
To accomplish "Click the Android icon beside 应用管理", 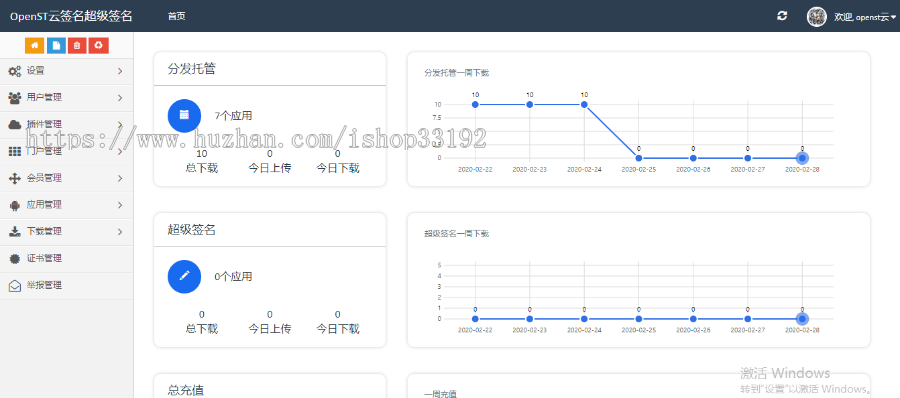I will click(x=15, y=205).
